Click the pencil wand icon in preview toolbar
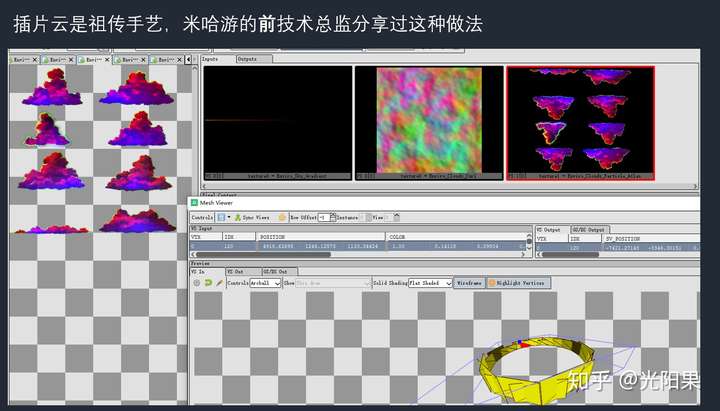 click(x=219, y=283)
